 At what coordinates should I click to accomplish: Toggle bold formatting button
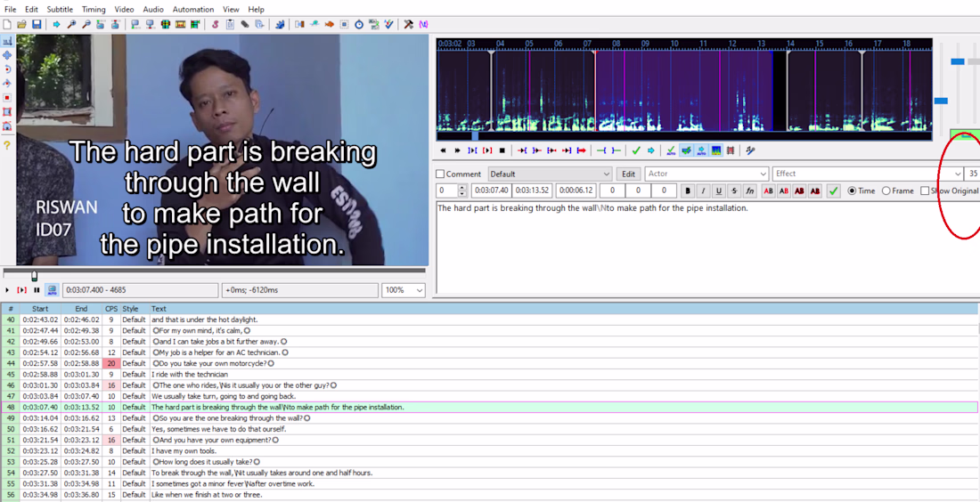coord(689,191)
